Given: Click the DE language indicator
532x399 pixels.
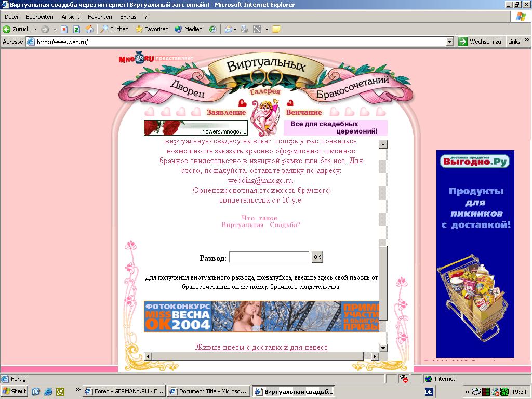Looking at the screenshot, I should (x=429, y=392).
